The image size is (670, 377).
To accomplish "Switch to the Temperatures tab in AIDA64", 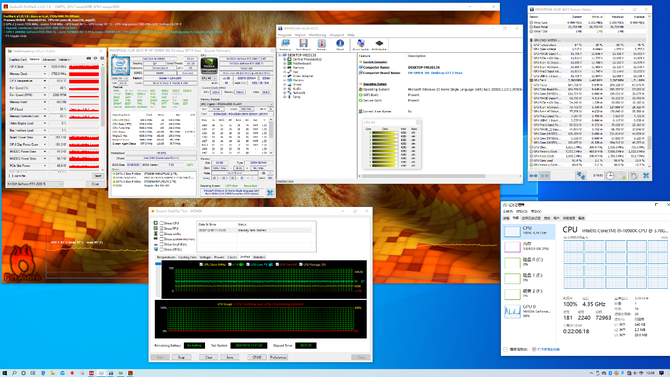I will (x=166, y=257).
